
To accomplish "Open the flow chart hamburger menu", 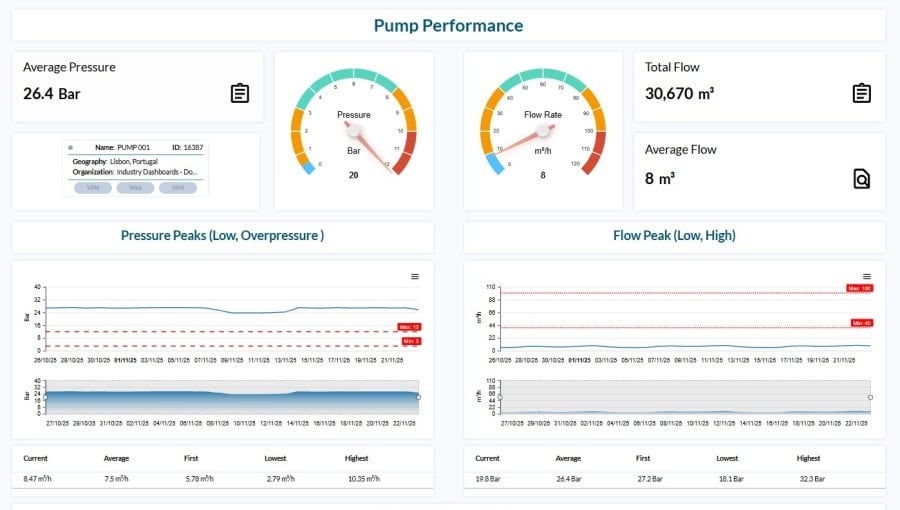I will [x=867, y=276].
